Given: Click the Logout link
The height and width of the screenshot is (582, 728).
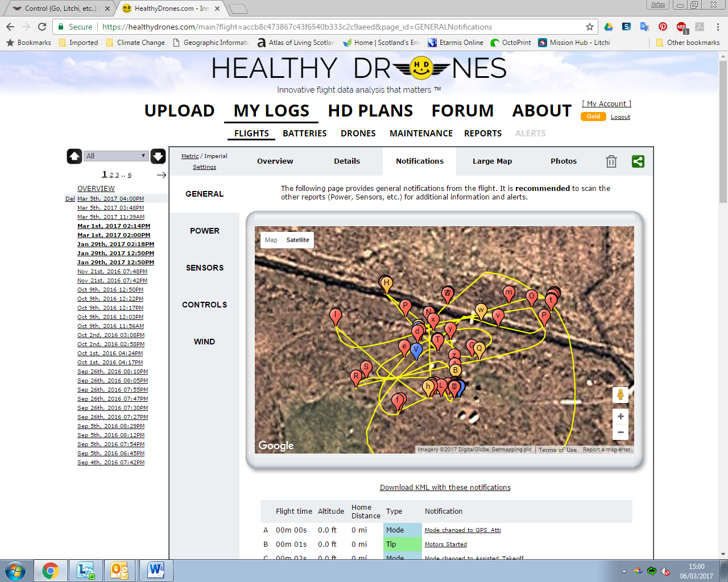Looking at the screenshot, I should click(621, 117).
